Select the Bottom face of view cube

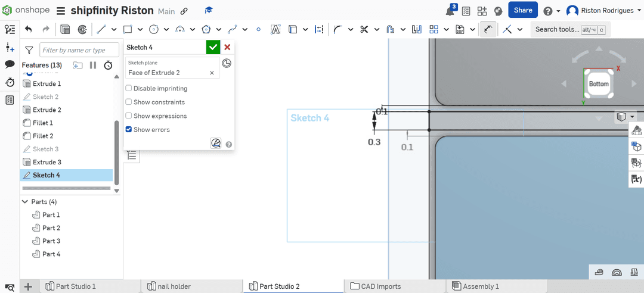tap(599, 84)
